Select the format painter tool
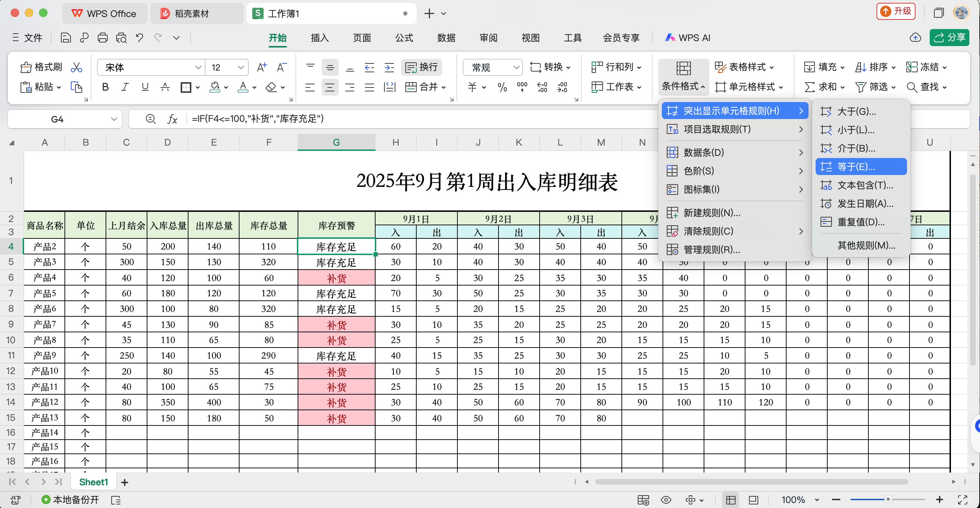Screen dimensions: 980x508 click(x=41, y=67)
